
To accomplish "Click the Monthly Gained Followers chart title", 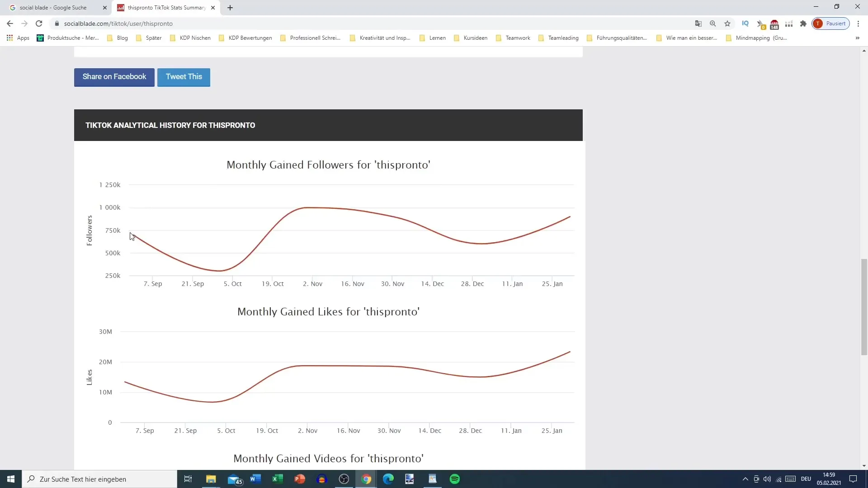I will coord(328,165).
